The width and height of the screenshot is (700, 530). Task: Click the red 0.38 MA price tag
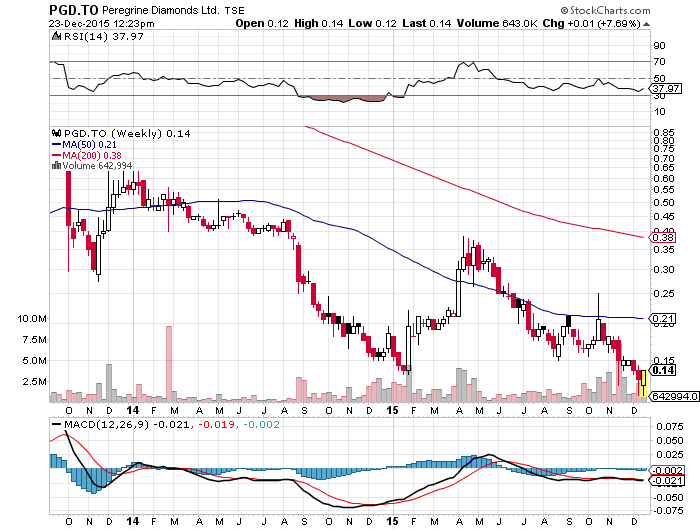(660, 236)
